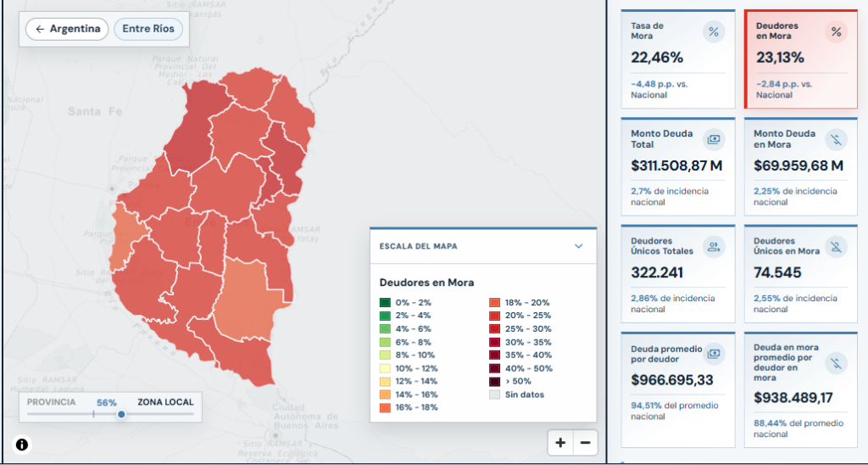This screenshot has height=465, width=868.
Task: Select the Tasa de Mora indicator card
Action: [x=677, y=59]
